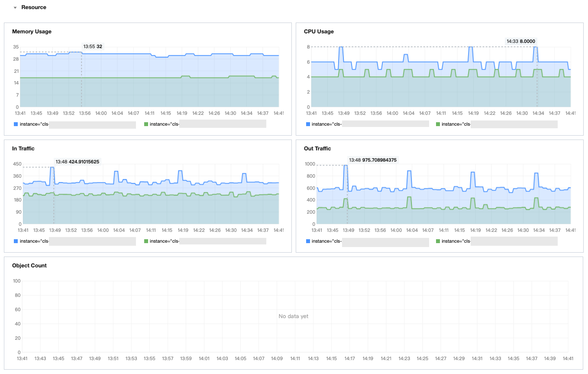
Task: Select the Object Count chart title
Action: [29, 266]
